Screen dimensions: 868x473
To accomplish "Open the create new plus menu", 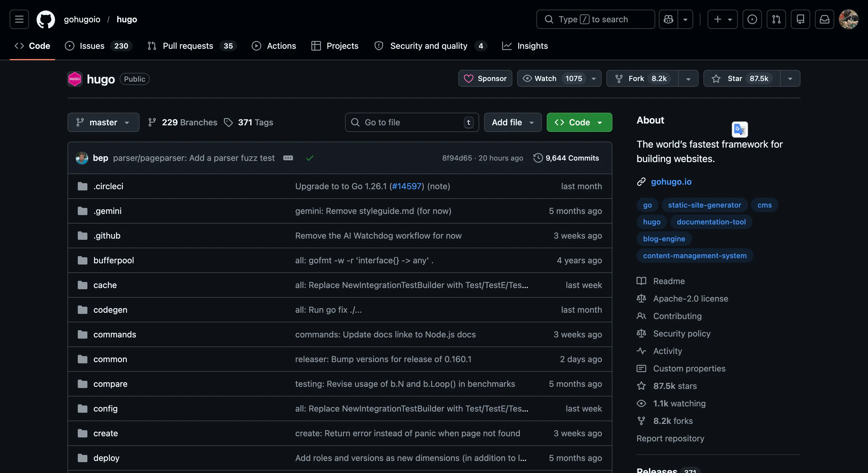I will (x=722, y=19).
